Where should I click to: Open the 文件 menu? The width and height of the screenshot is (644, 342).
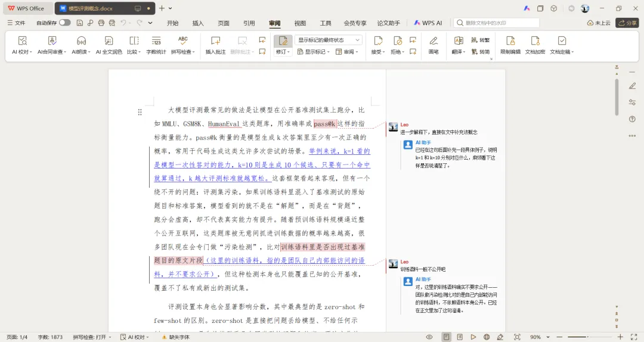(17, 23)
